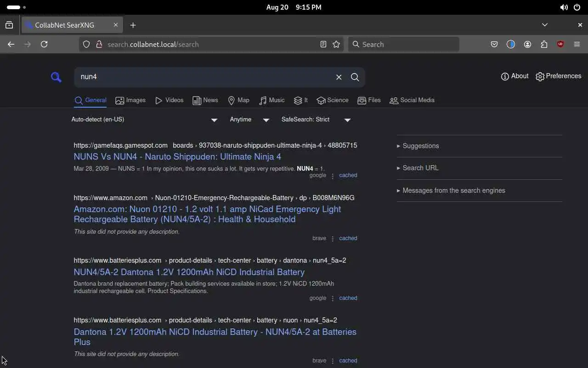
Task: Click the SearXNG magnifier logo
Action: [56, 77]
